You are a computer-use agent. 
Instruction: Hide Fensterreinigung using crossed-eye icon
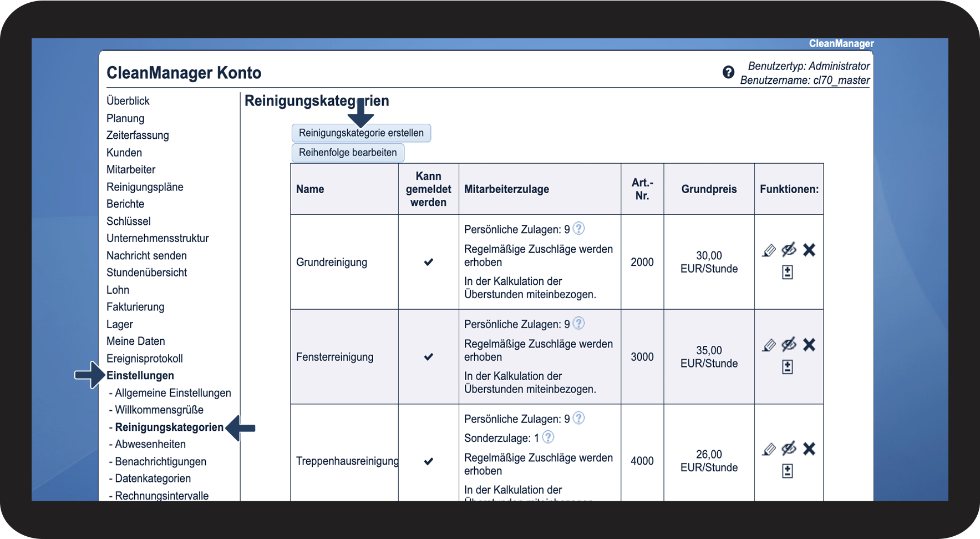(789, 345)
